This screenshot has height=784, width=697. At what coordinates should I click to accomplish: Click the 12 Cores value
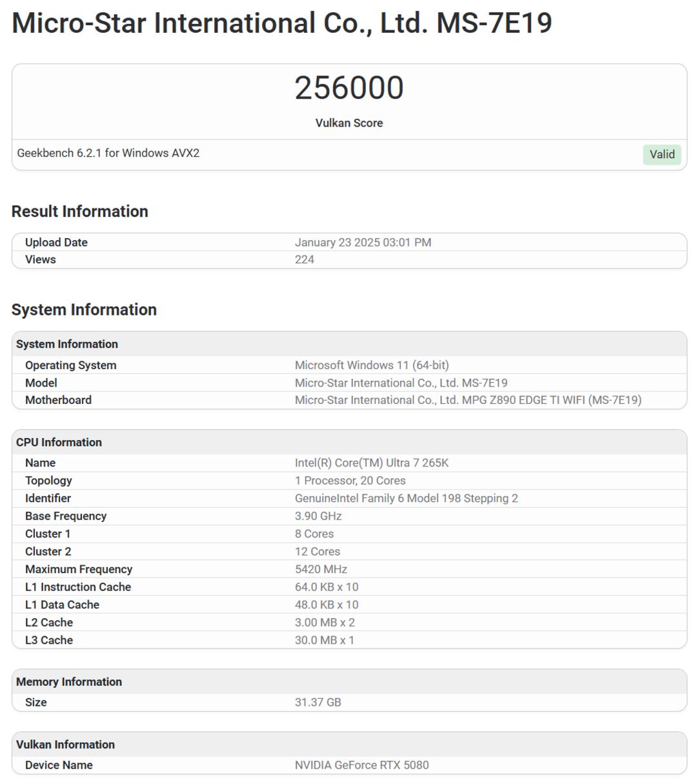point(318,551)
